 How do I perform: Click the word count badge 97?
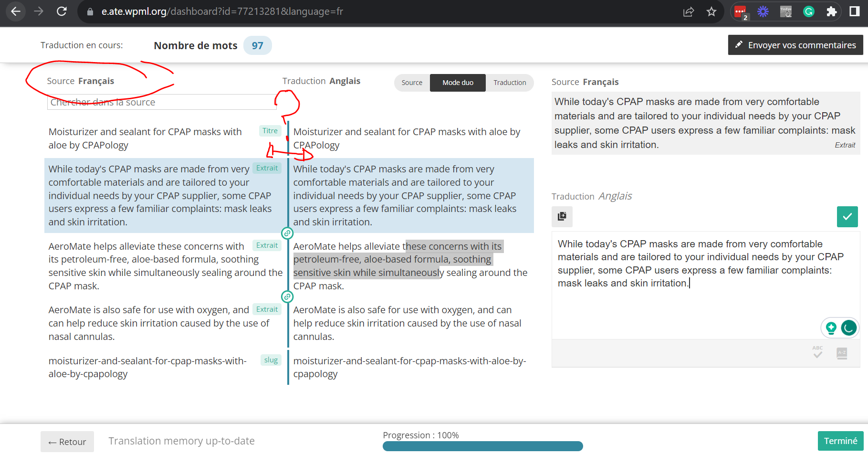[x=257, y=45]
